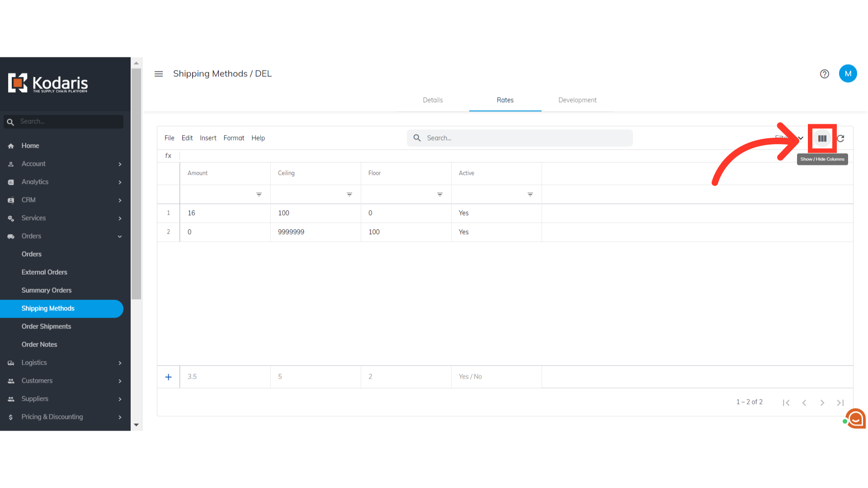Click the grid Search input field
Viewport: 868px width, 488px height.
(520, 138)
